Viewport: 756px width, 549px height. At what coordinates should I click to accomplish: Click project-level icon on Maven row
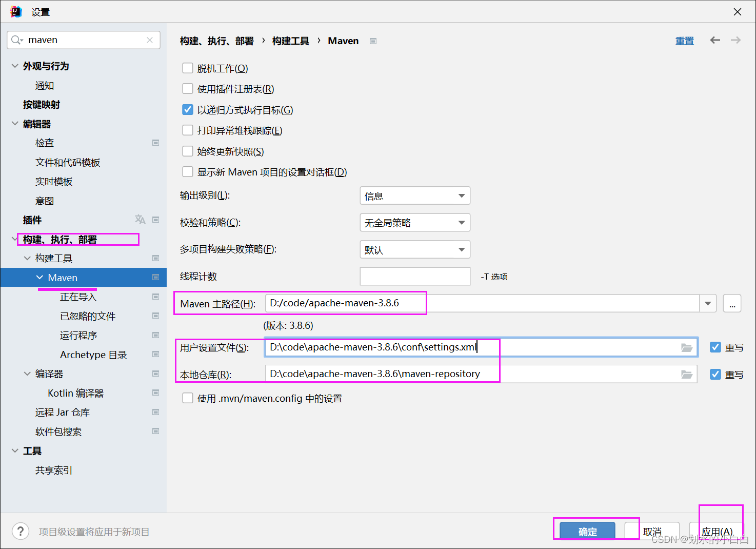pos(155,277)
